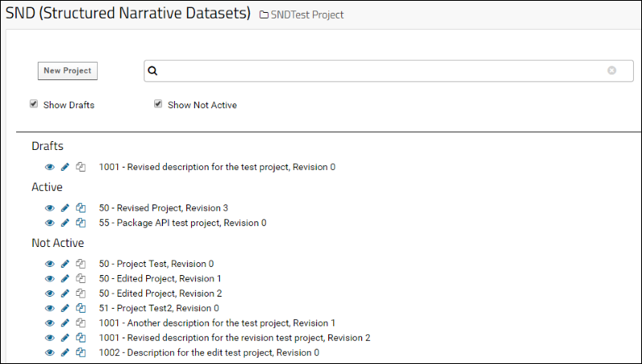Screen dimensions: 642x364
Task: Open the SNDTest Project folder link
Action: pyautogui.click(x=302, y=14)
